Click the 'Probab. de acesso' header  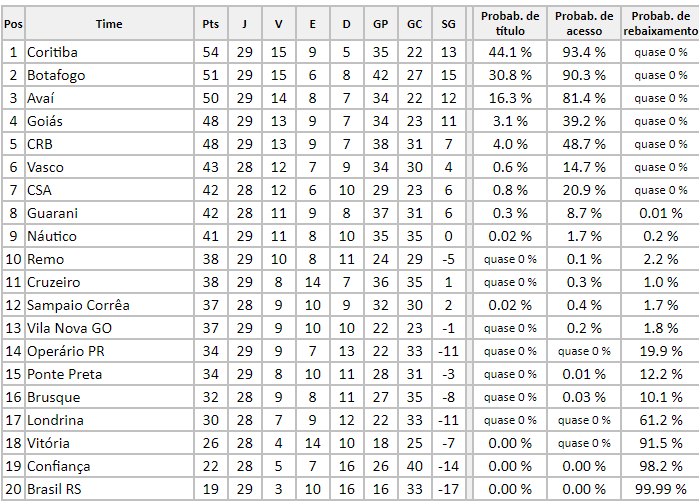[x=584, y=23]
